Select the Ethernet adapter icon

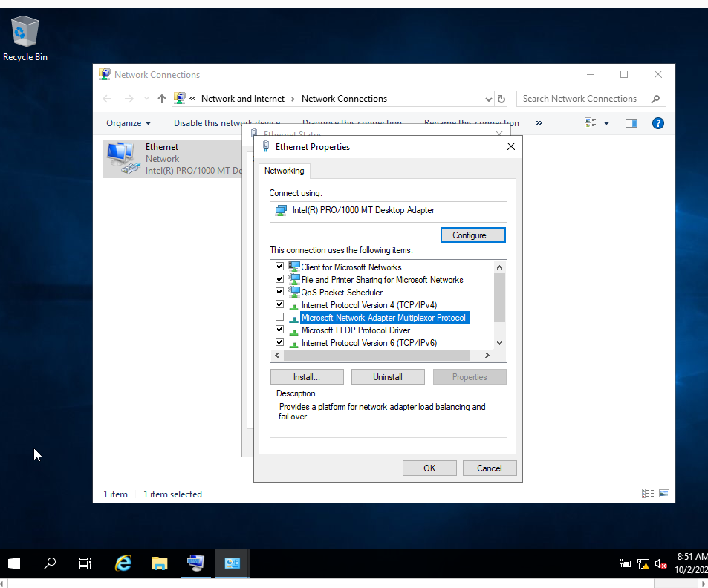(123, 158)
